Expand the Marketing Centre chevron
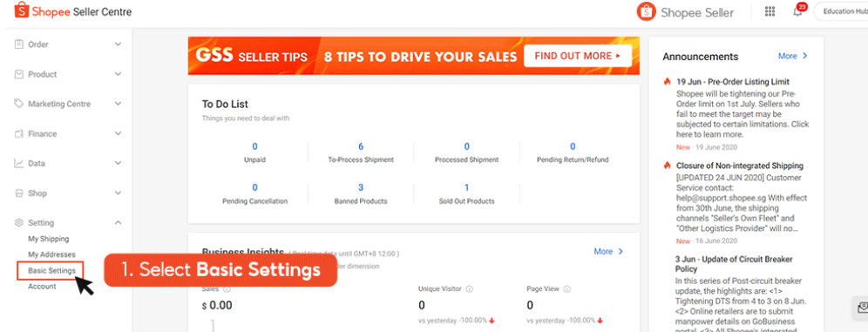Image resolution: width=868 pixels, height=332 pixels. click(x=118, y=104)
